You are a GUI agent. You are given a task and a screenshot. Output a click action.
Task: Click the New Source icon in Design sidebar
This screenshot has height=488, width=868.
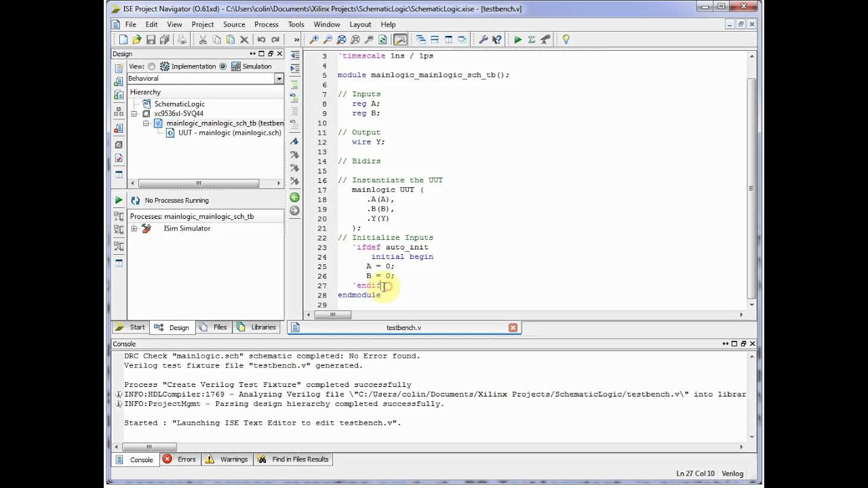point(119,68)
